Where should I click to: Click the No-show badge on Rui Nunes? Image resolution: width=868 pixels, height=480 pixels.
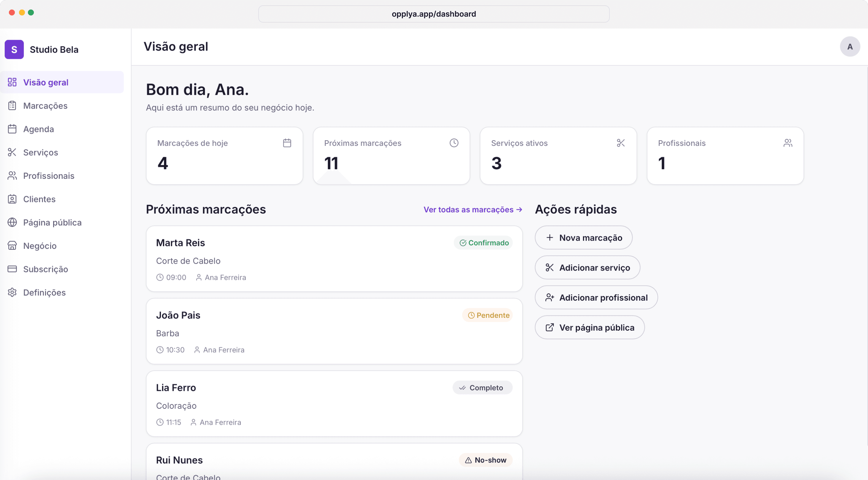[x=486, y=460]
